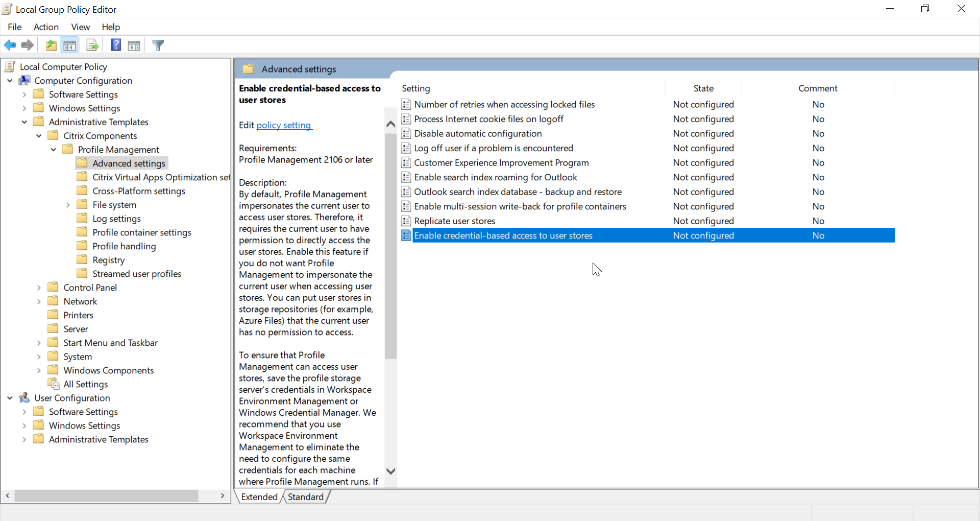Click tree pane horizontal scroll left arrow
The height and width of the screenshot is (521, 980).
pos(8,495)
